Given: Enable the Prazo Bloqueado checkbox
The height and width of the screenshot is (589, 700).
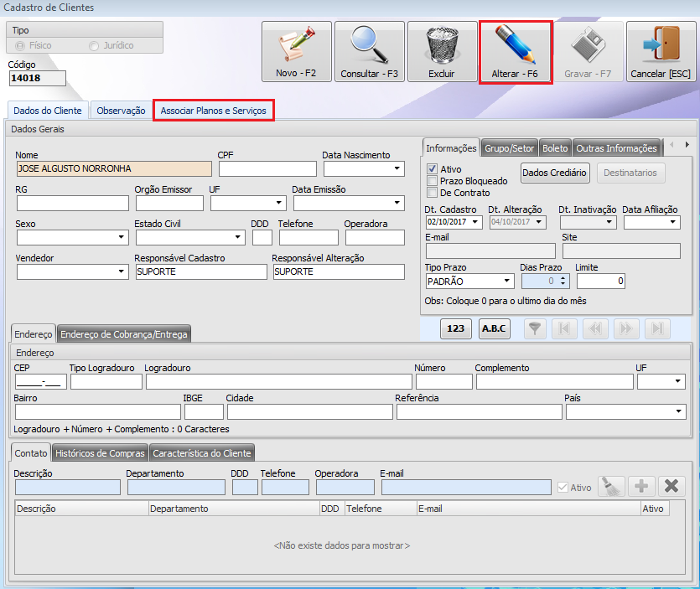Looking at the screenshot, I should (432, 181).
